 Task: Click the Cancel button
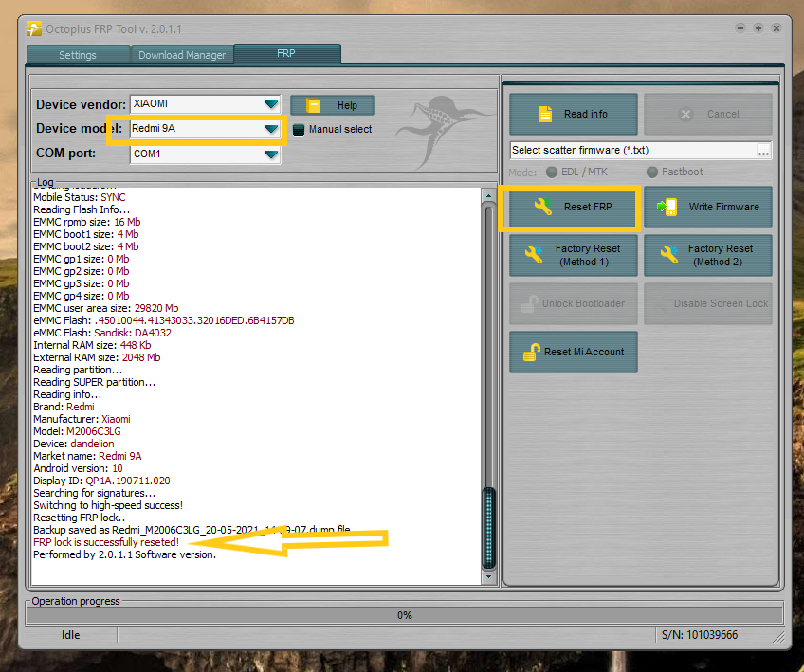coord(708,114)
